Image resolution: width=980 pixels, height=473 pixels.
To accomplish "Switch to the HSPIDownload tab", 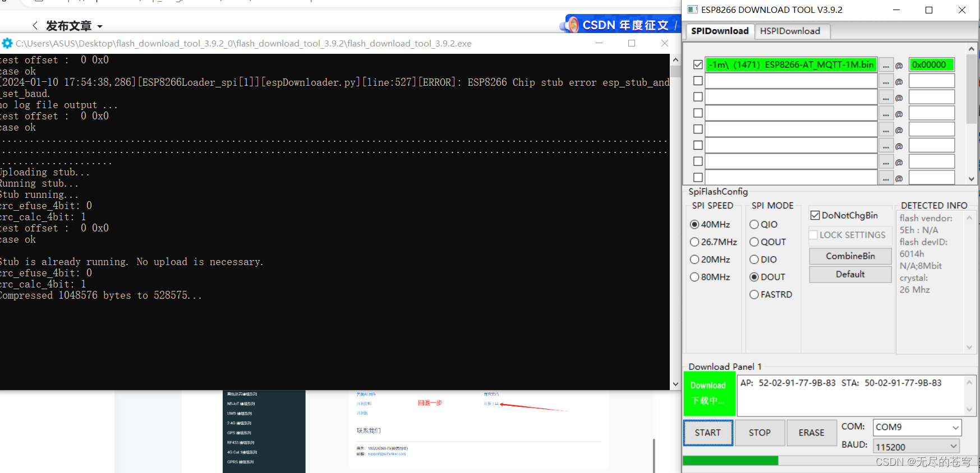I will pos(790,31).
